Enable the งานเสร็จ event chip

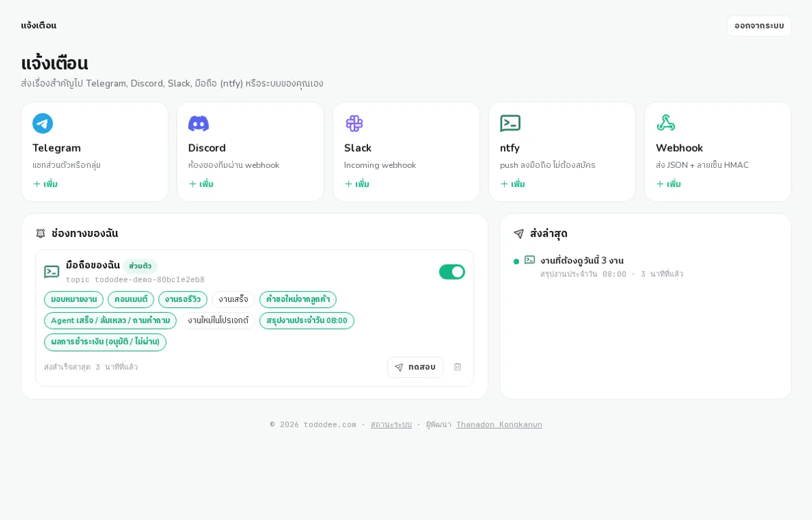233,299
